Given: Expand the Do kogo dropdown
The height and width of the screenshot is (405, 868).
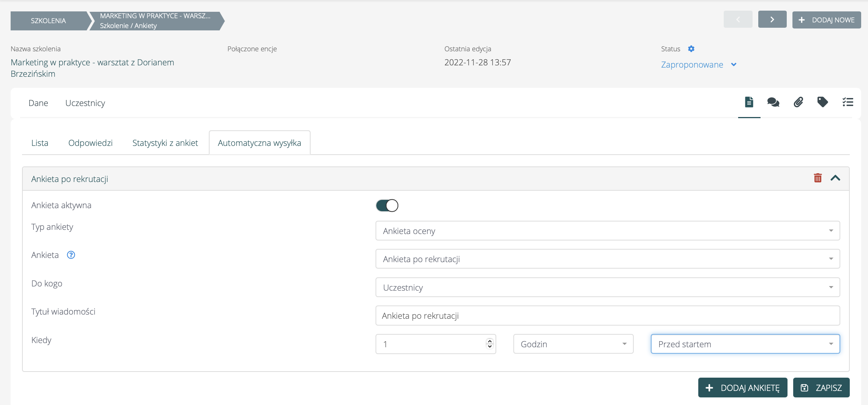Looking at the screenshot, I should coord(608,288).
